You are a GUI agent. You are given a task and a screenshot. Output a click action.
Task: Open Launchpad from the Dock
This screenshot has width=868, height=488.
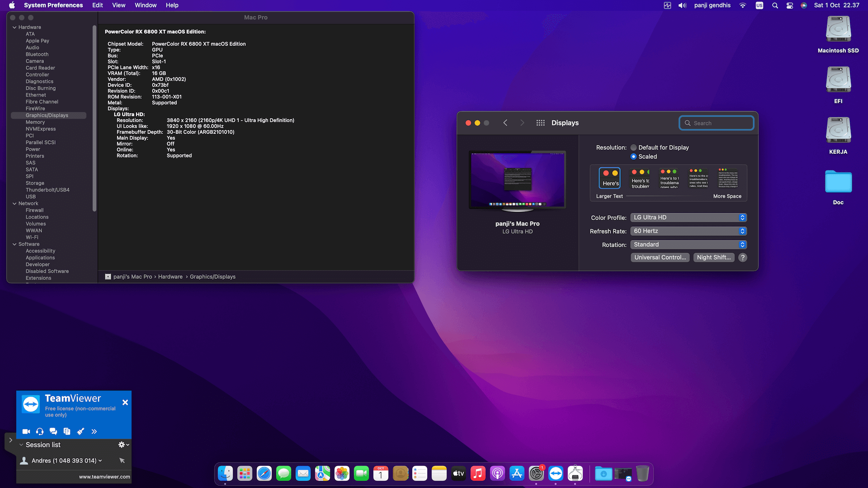coord(245,474)
